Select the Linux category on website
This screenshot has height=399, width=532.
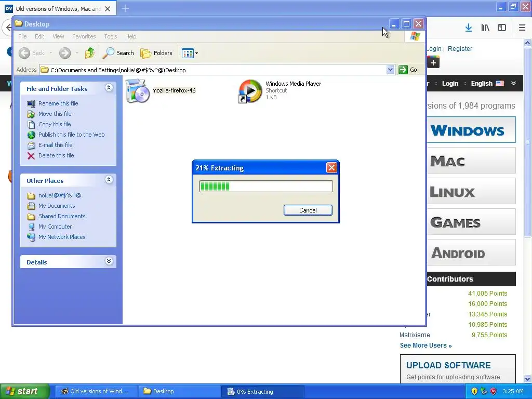[471, 191]
